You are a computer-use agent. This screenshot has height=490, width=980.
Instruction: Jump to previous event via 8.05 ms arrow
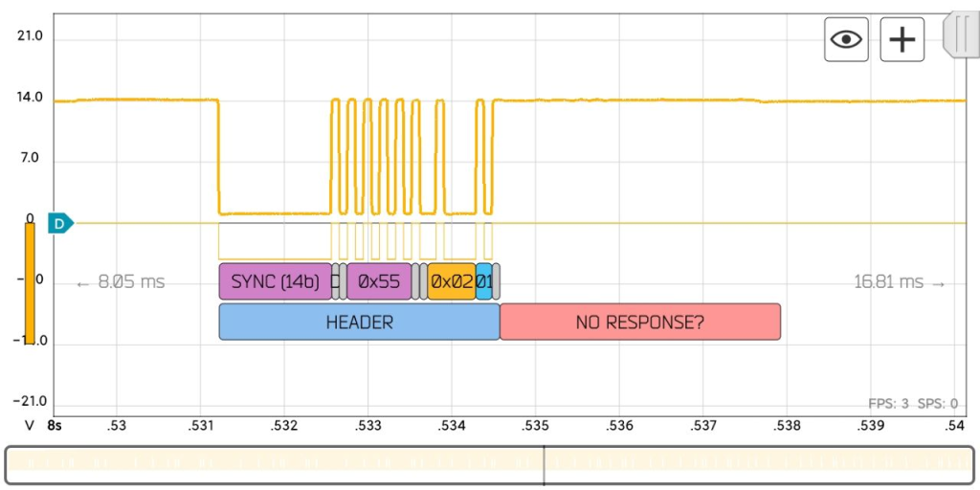tap(121, 282)
